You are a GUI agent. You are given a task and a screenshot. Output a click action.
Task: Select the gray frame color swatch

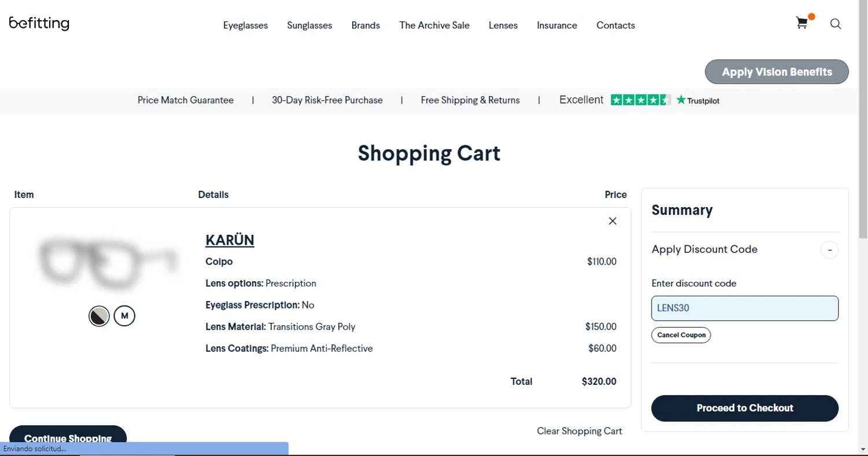(x=99, y=316)
